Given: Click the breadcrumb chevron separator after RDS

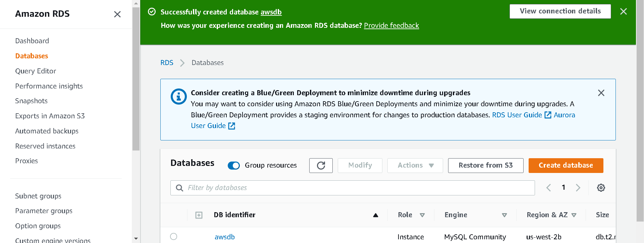Looking at the screenshot, I should tap(182, 63).
